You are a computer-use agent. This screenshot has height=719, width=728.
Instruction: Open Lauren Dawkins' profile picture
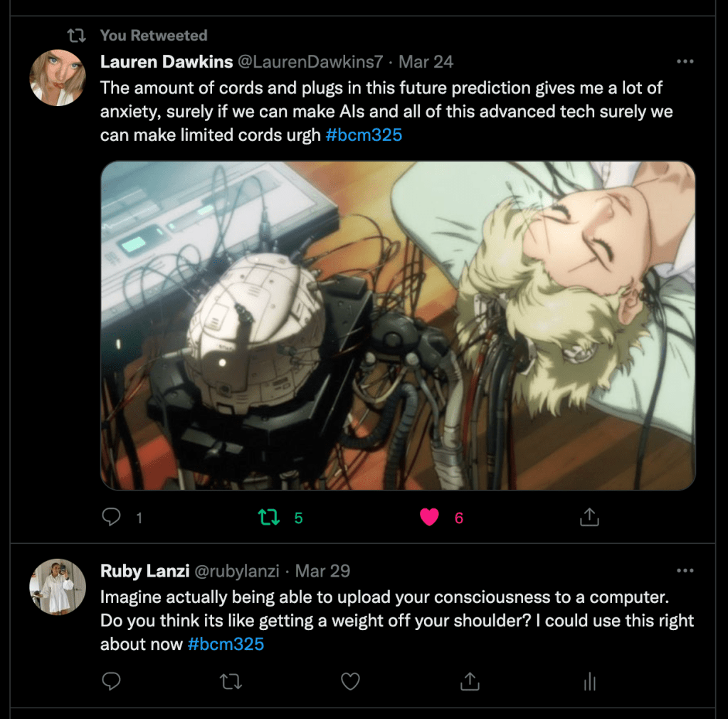pos(58,78)
